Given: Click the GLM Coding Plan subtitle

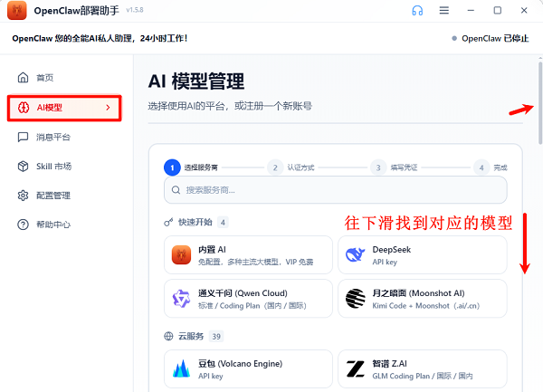Looking at the screenshot, I should (x=422, y=376).
